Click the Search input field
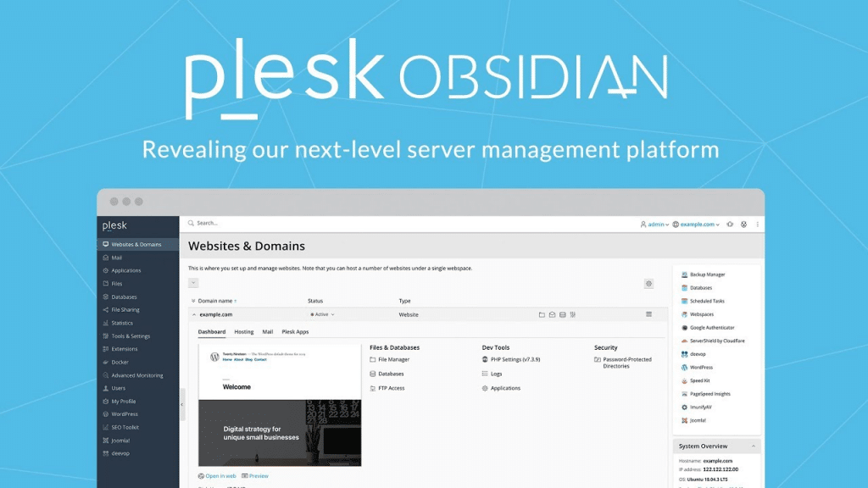The height and width of the screenshot is (488, 868). point(339,224)
